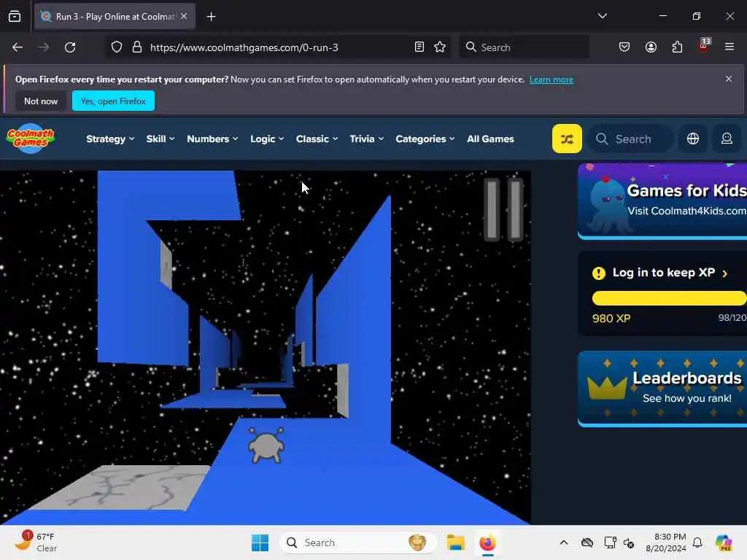Show hidden system tray icons
This screenshot has height=560, width=747.
coord(564,542)
